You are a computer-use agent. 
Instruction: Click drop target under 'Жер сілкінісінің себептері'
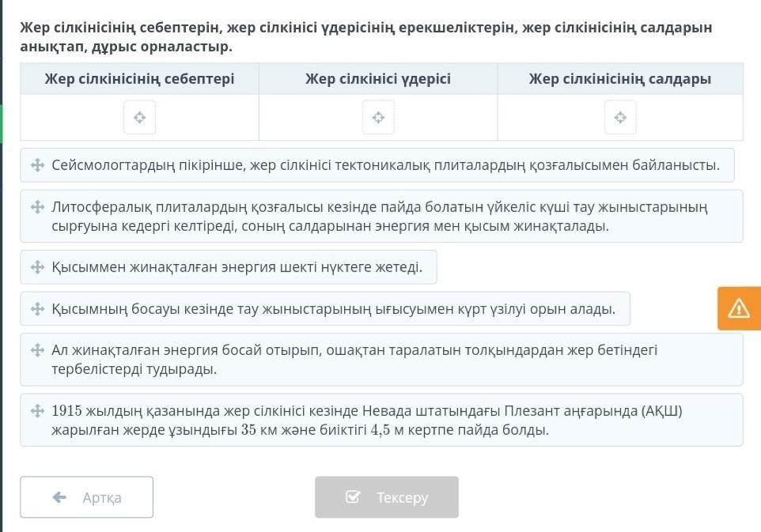click(x=140, y=117)
